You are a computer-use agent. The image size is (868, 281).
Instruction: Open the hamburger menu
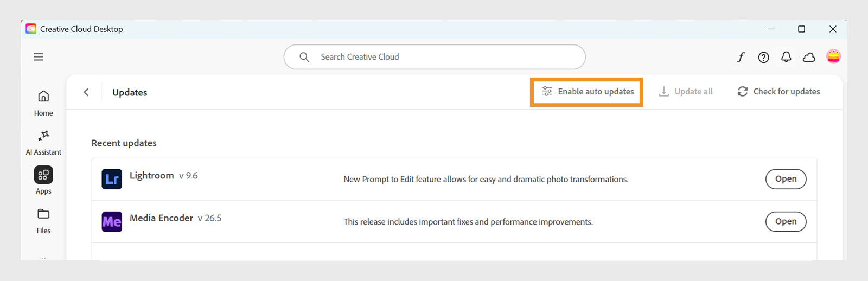coord(39,57)
